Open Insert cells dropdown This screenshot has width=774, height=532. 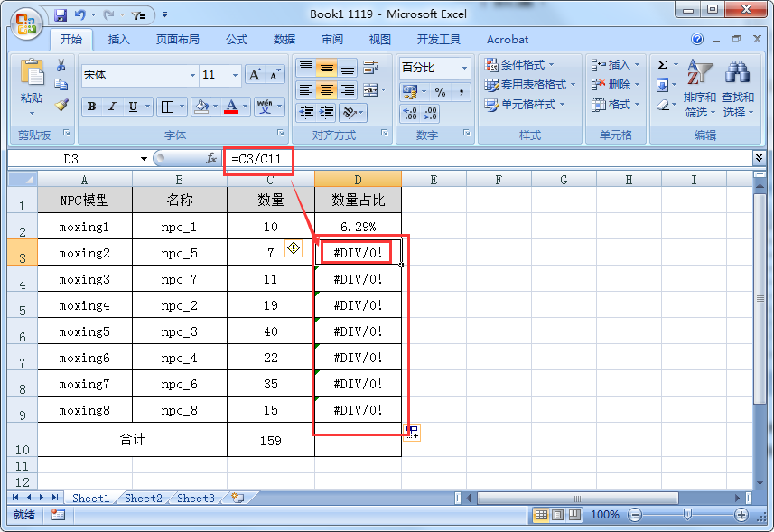tap(616, 65)
